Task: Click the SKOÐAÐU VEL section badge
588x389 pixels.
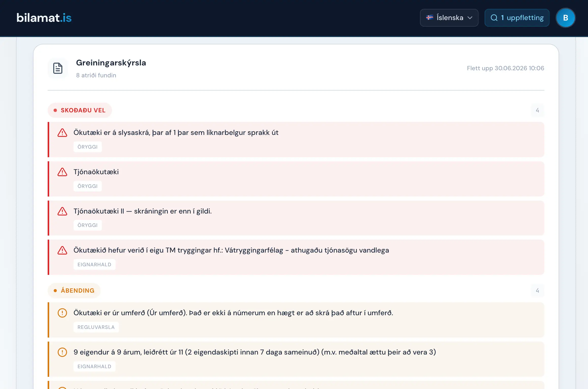Action: pos(80,110)
